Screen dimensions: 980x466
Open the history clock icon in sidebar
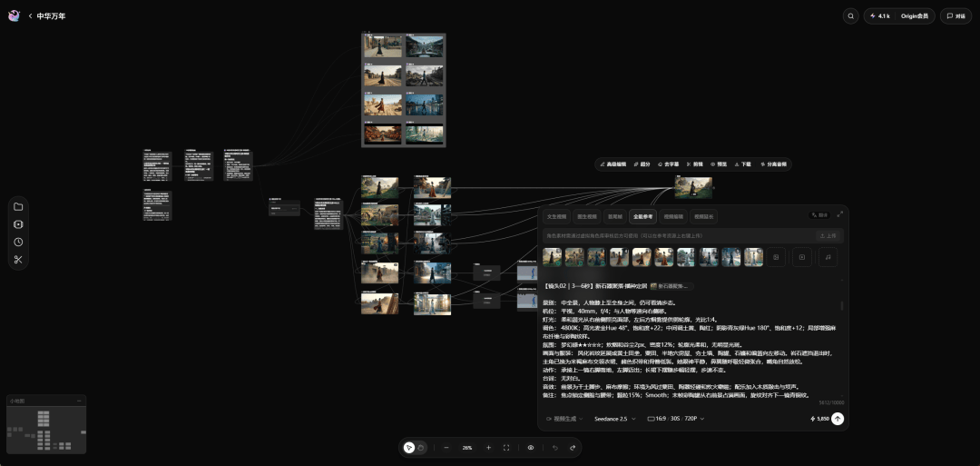[x=18, y=242]
